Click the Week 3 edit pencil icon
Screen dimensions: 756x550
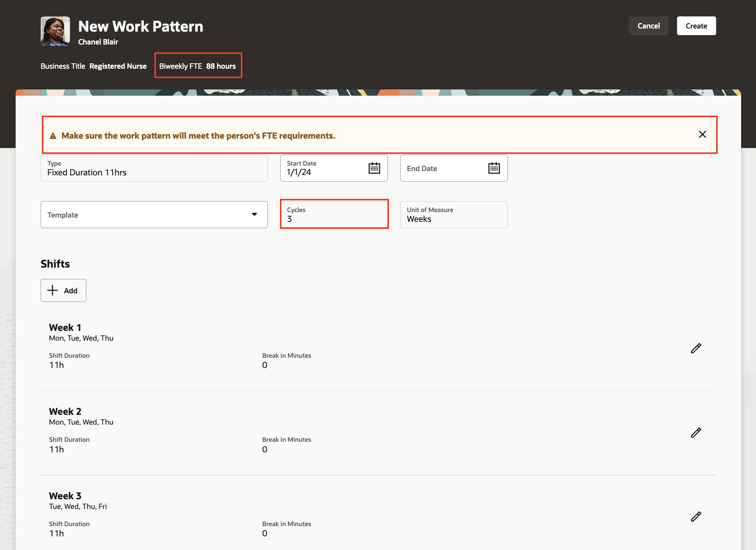point(696,516)
